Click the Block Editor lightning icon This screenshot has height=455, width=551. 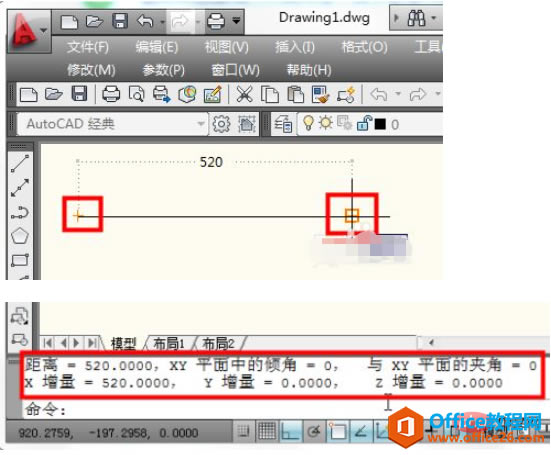click(x=346, y=94)
